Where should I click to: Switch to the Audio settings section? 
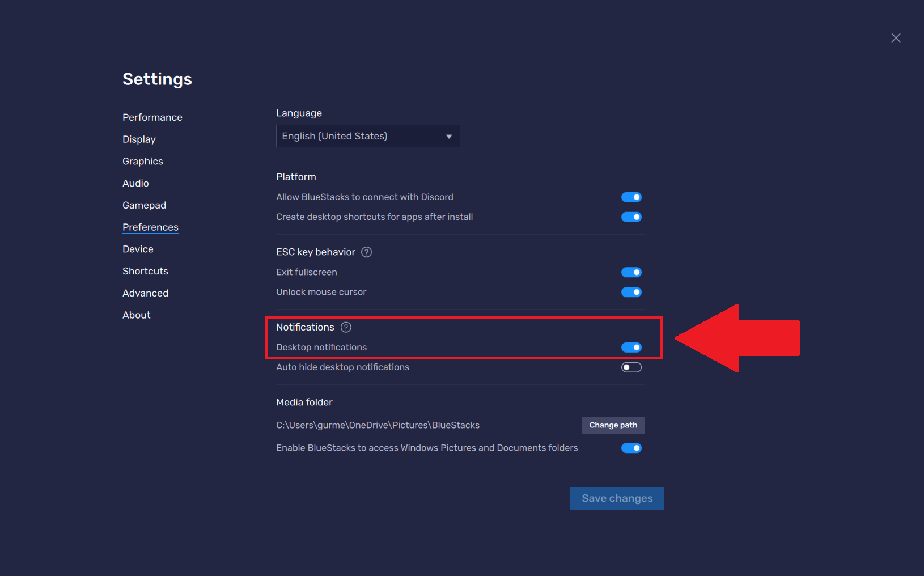tap(135, 183)
